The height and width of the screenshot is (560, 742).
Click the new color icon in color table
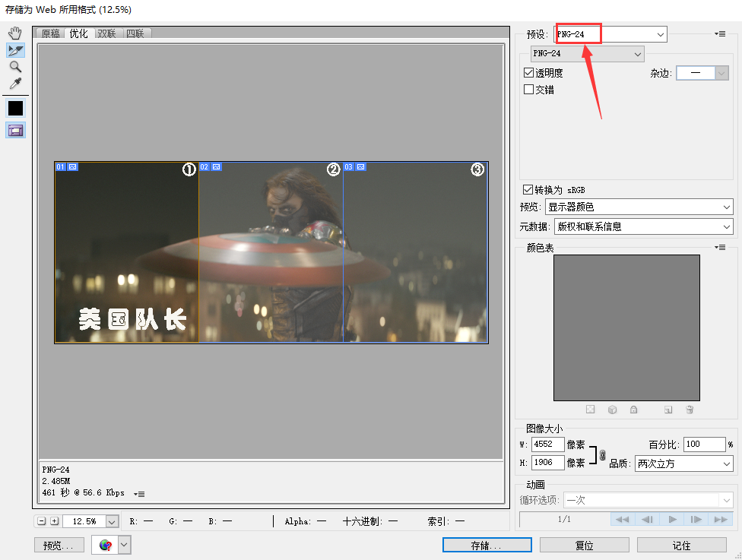(x=668, y=410)
